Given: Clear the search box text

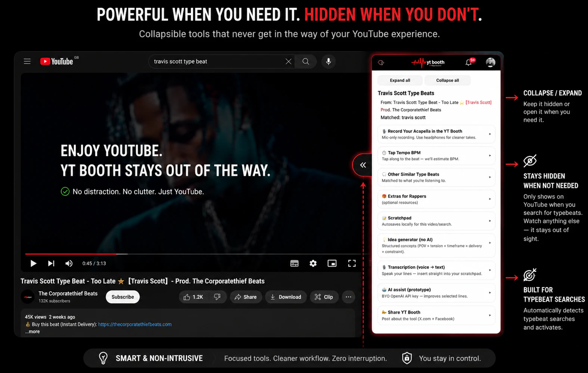Looking at the screenshot, I should coord(288,61).
